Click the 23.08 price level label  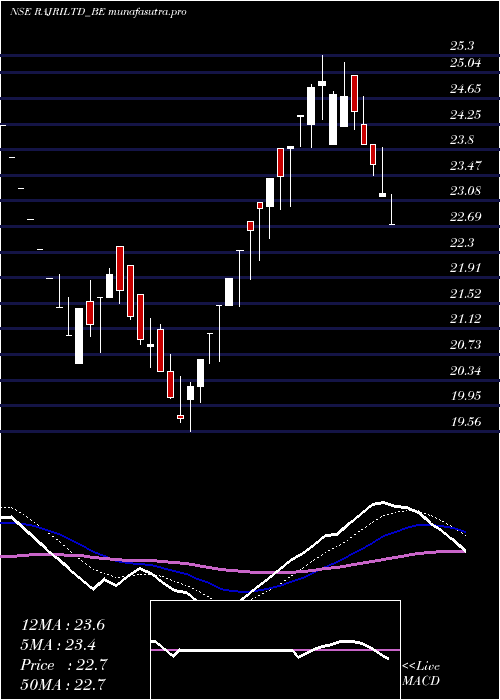[465, 191]
